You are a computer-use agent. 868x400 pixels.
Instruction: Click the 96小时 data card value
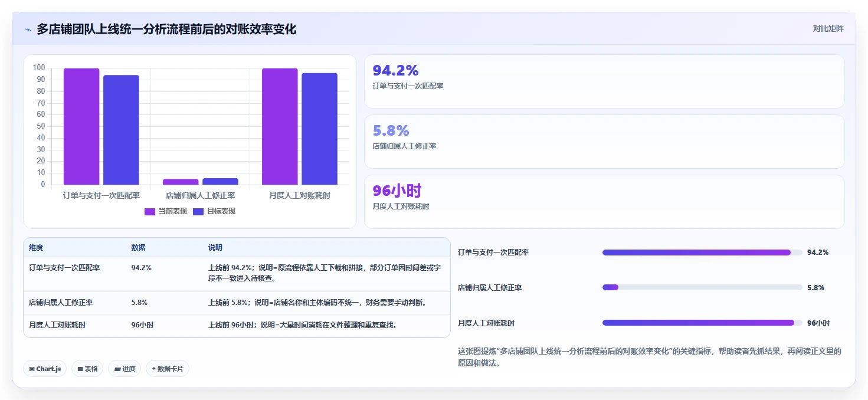pos(397,191)
